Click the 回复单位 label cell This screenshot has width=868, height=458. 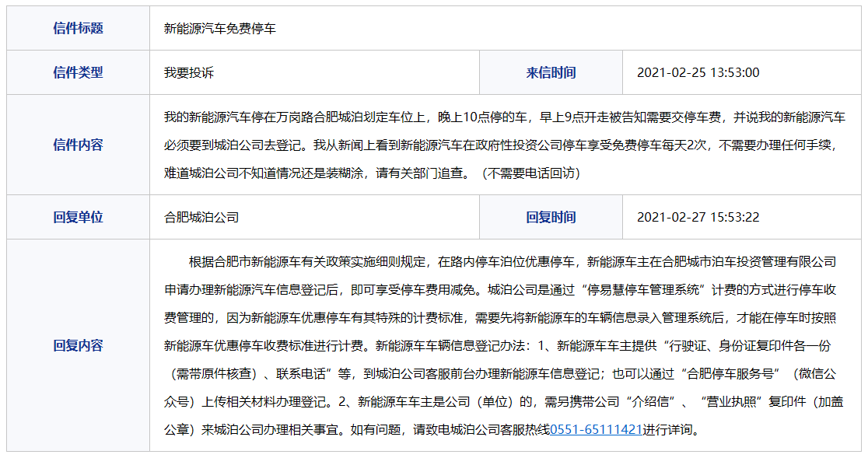78,217
